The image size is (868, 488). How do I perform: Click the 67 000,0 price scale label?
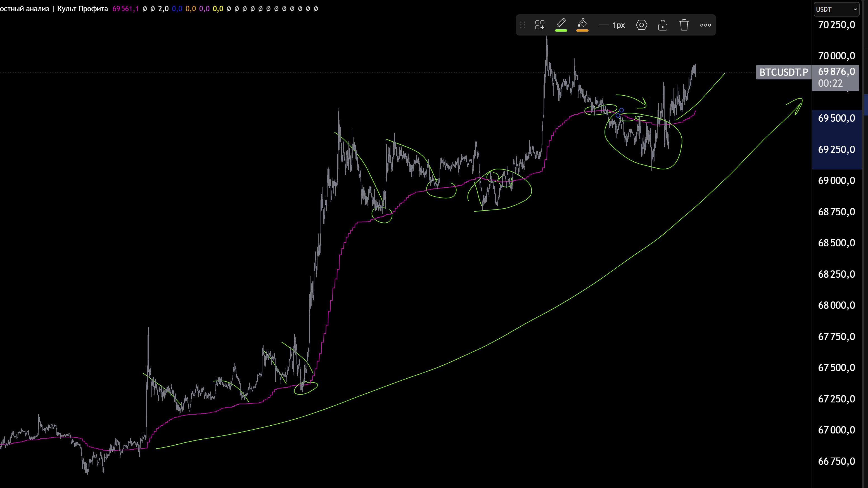tap(836, 430)
